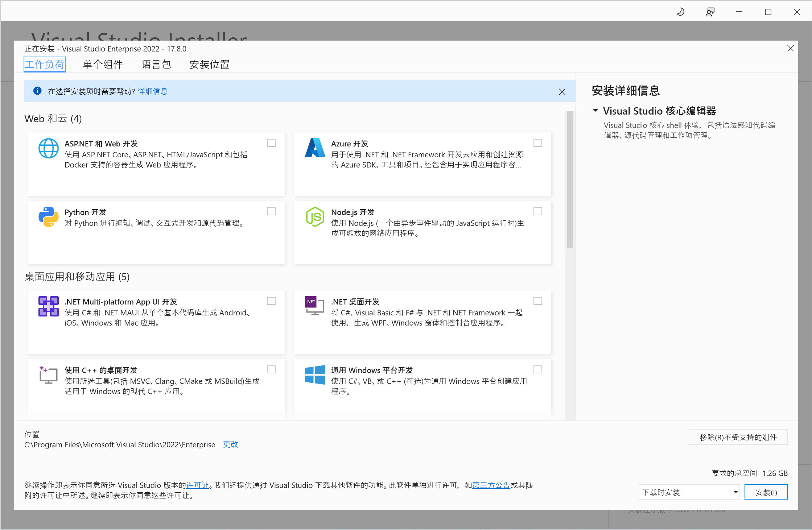Switch to the 单个组件 tab

pos(103,65)
